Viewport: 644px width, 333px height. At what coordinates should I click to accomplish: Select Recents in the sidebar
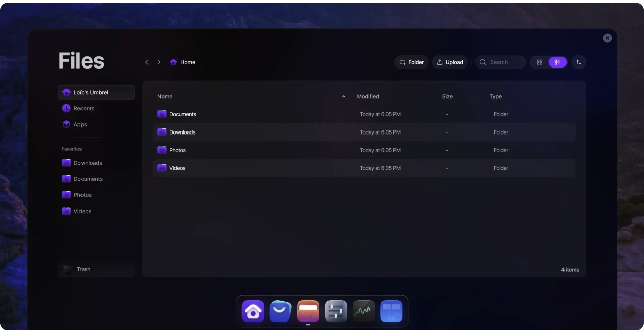pos(84,108)
